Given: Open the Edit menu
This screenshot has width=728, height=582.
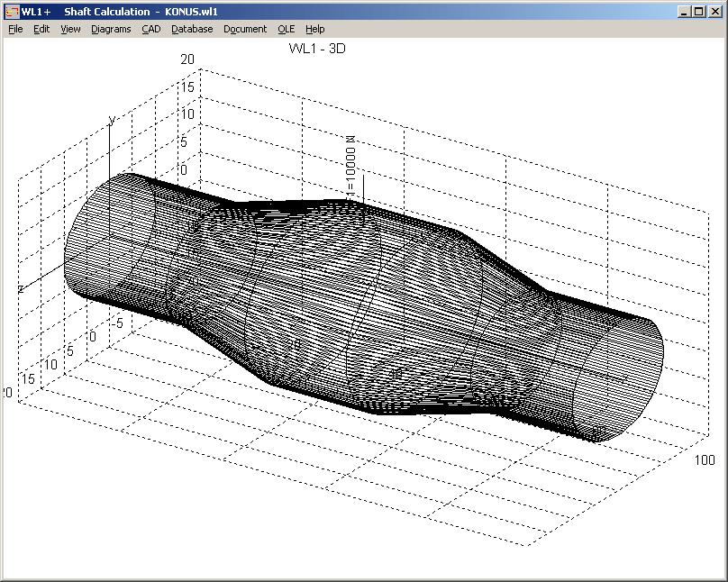Looking at the screenshot, I should click(x=41, y=29).
